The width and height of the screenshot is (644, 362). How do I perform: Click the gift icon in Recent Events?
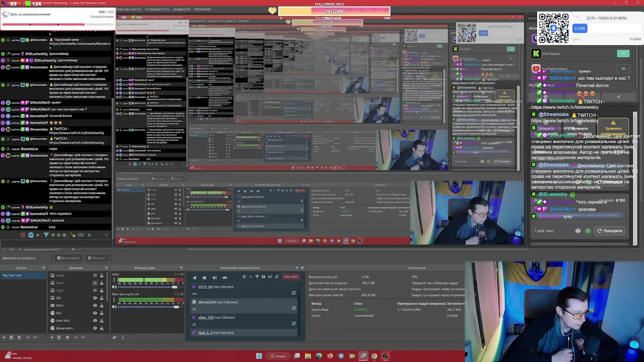pyautogui.click(x=204, y=277)
